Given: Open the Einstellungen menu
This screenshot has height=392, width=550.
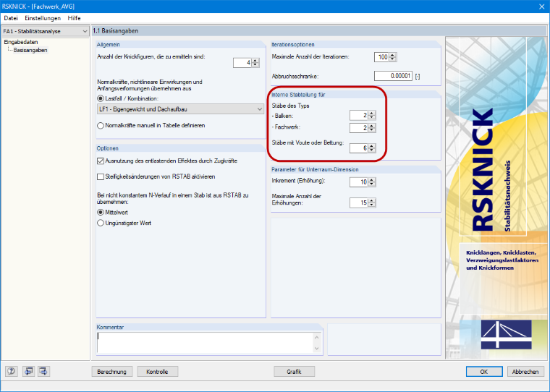Looking at the screenshot, I should tap(43, 18).
